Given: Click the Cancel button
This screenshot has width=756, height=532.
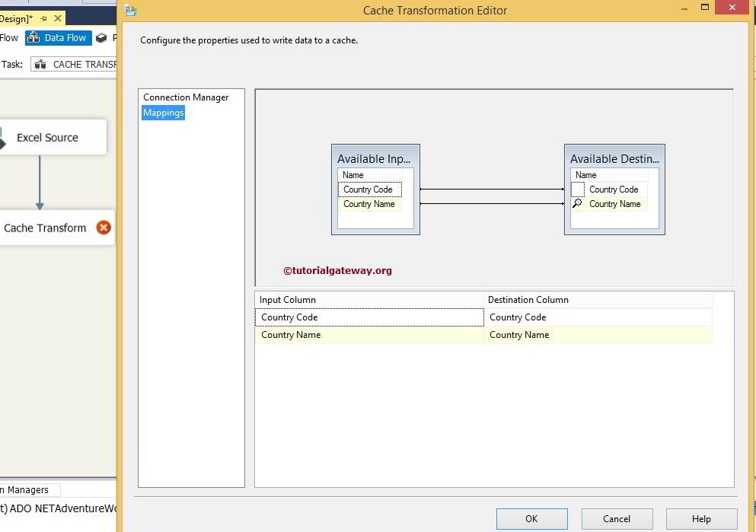Looking at the screenshot, I should (x=617, y=519).
